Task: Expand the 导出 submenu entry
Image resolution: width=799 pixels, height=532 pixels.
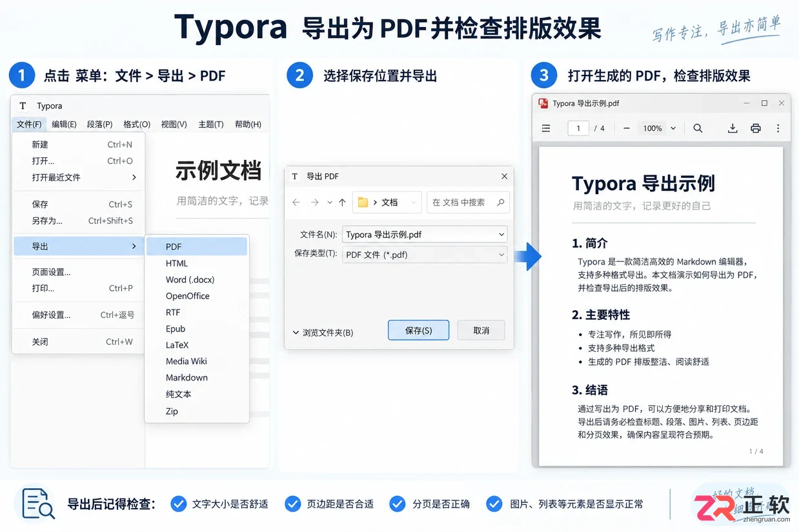Action: 79,246
